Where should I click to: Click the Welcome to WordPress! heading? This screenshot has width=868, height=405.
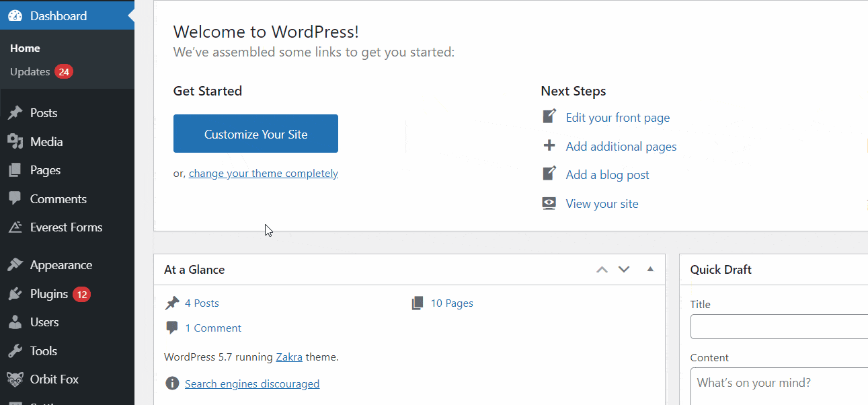tap(266, 32)
